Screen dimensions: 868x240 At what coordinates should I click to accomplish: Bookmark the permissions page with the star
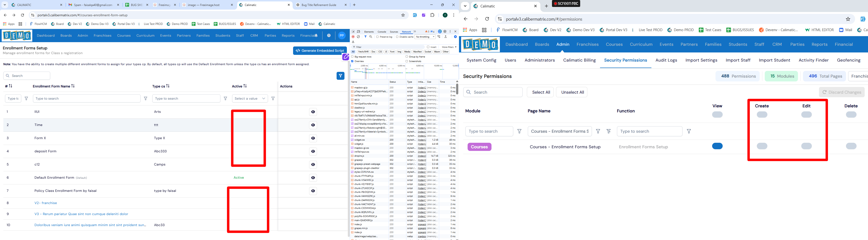(x=848, y=19)
